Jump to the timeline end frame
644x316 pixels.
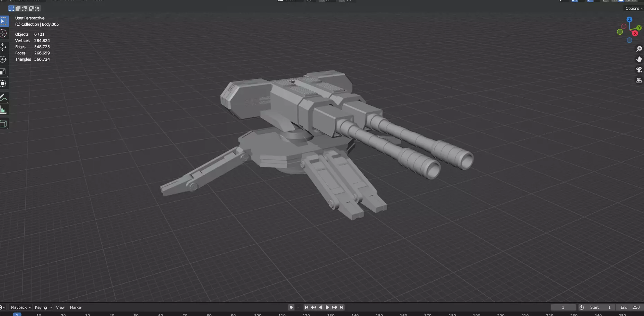pyautogui.click(x=341, y=307)
